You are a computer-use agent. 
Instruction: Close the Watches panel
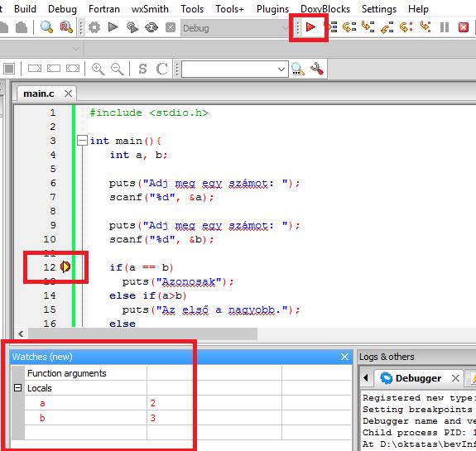coord(344,357)
